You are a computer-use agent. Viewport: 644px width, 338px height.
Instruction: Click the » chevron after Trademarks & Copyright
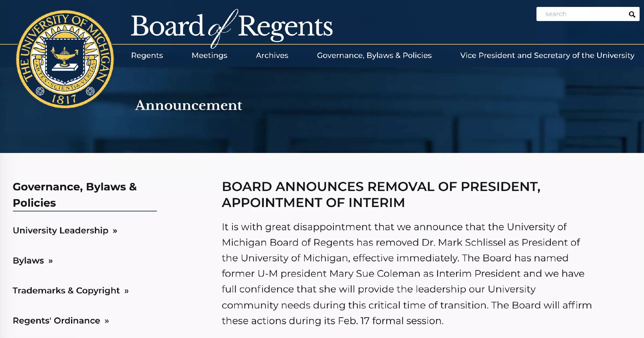[x=126, y=291]
